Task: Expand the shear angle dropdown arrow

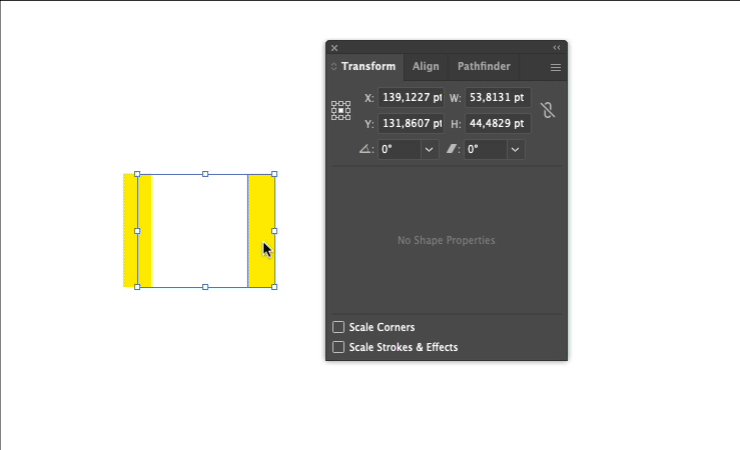Action: 515,150
